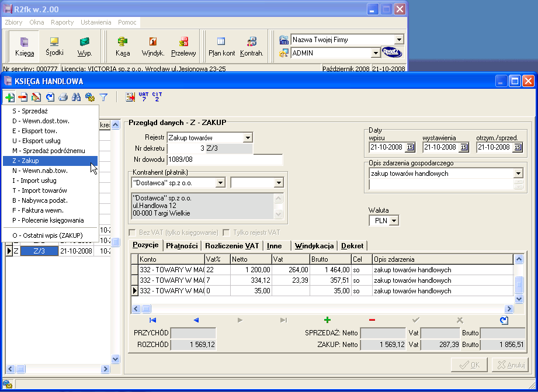Open calendar for the wystawienia date

(x=464, y=147)
